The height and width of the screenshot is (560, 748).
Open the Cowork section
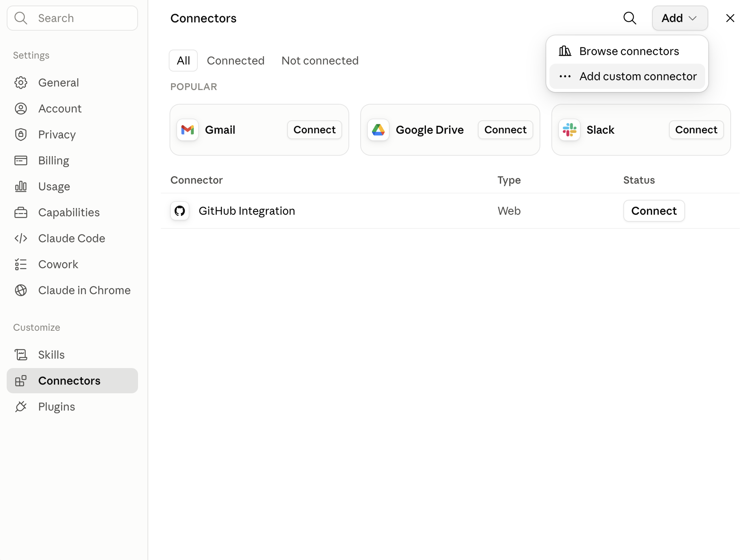pyautogui.click(x=72, y=264)
